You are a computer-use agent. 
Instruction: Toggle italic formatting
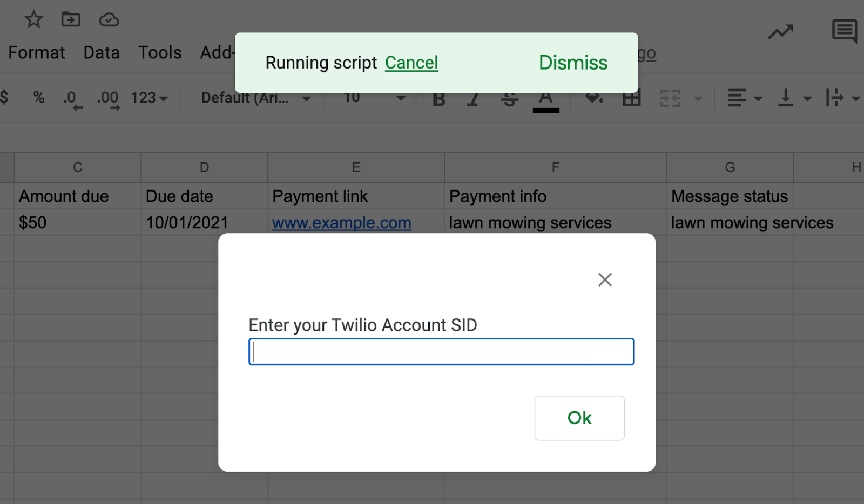(x=474, y=99)
